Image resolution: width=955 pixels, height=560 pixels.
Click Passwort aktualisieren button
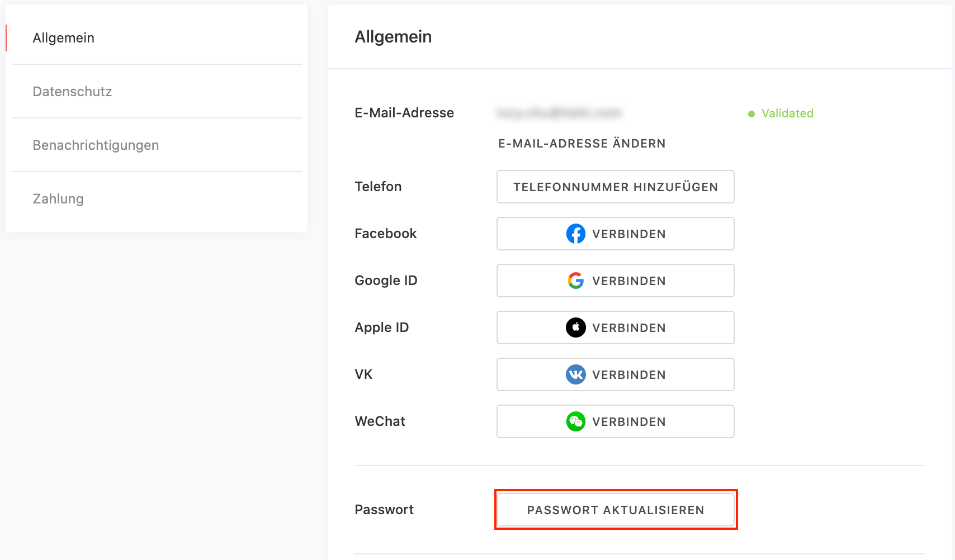tap(616, 510)
